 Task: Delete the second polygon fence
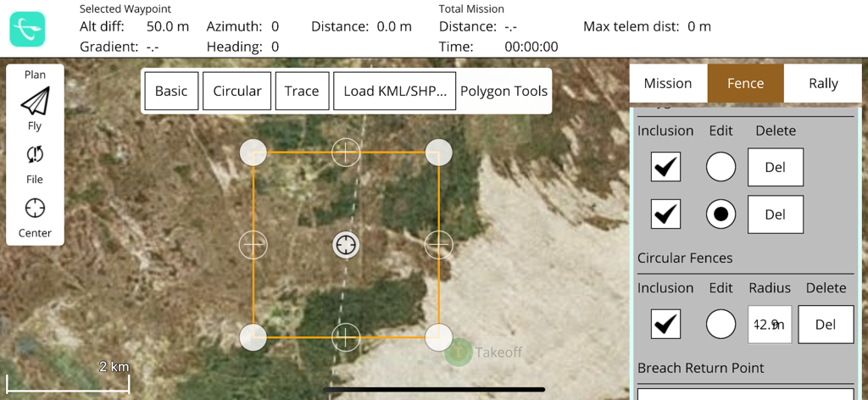tap(776, 214)
